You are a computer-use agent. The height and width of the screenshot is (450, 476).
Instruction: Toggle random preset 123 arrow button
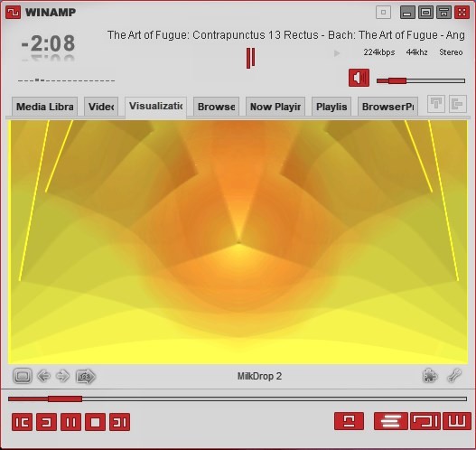pos(85,377)
